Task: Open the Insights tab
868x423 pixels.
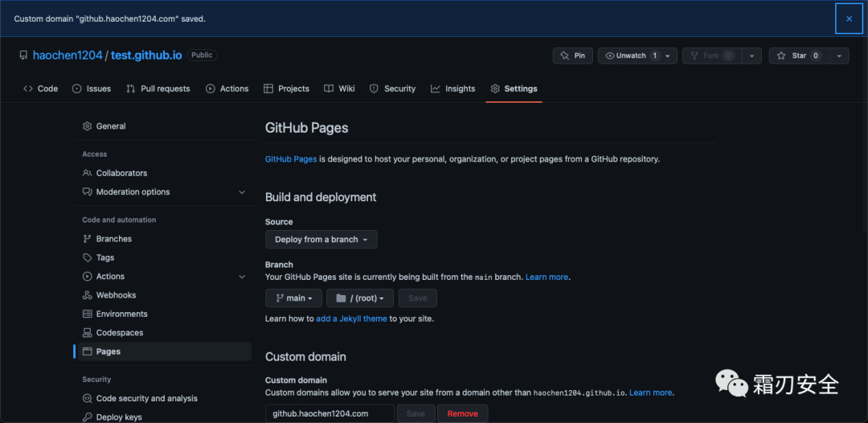Action: pyautogui.click(x=452, y=88)
